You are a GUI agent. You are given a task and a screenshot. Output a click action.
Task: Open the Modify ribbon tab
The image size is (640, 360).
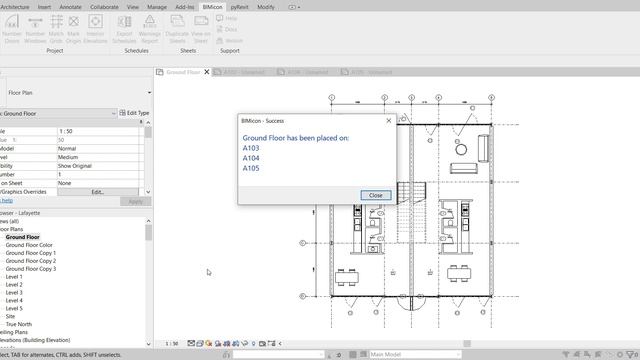[x=266, y=7]
